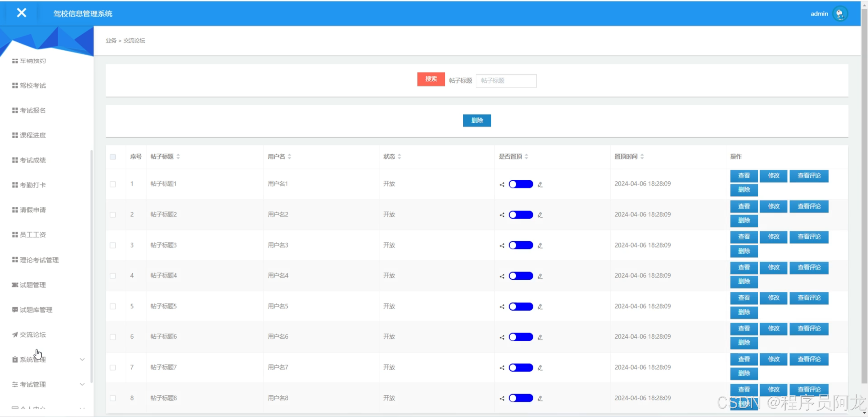Check the select-all checkbox in table header
This screenshot has height=417, width=868.
click(113, 157)
